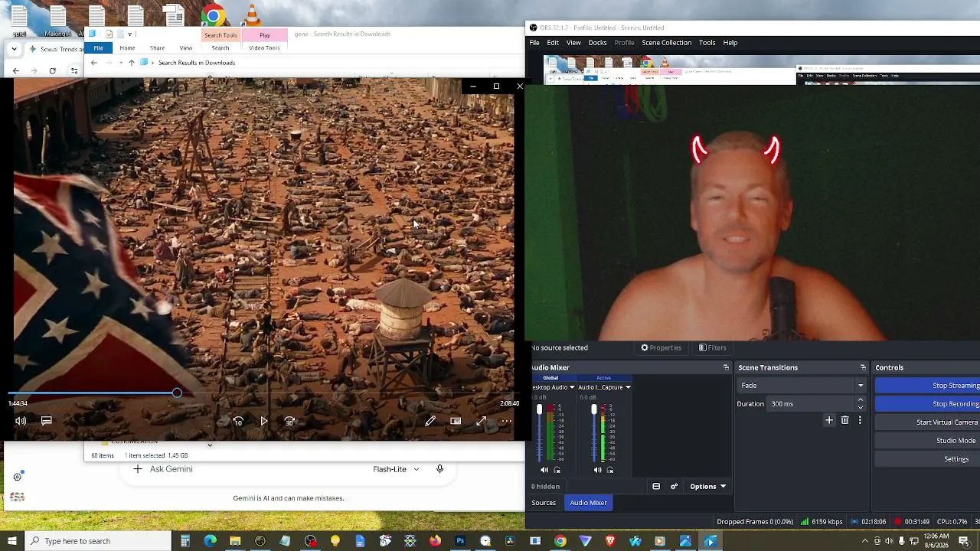Open source Filters in OBS
Screen dimensions: 980x551
pos(712,347)
